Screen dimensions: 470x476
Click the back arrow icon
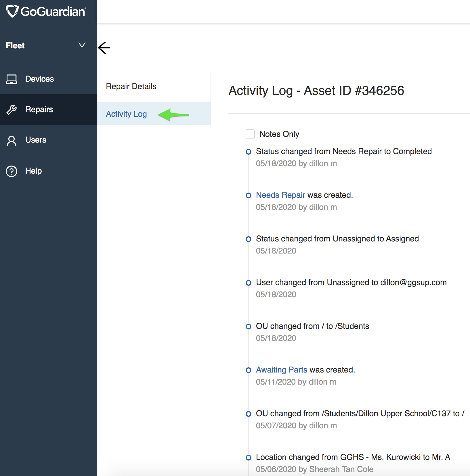click(104, 47)
